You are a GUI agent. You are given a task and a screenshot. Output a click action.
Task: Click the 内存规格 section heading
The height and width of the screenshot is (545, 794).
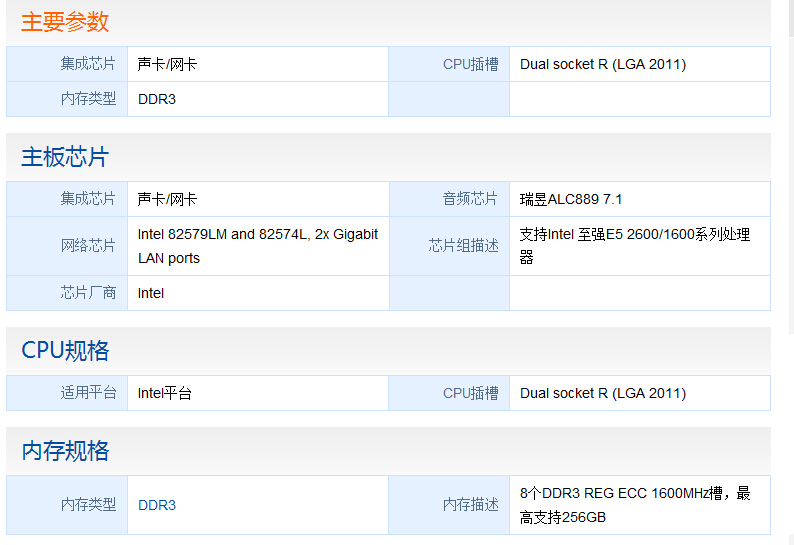(x=65, y=450)
